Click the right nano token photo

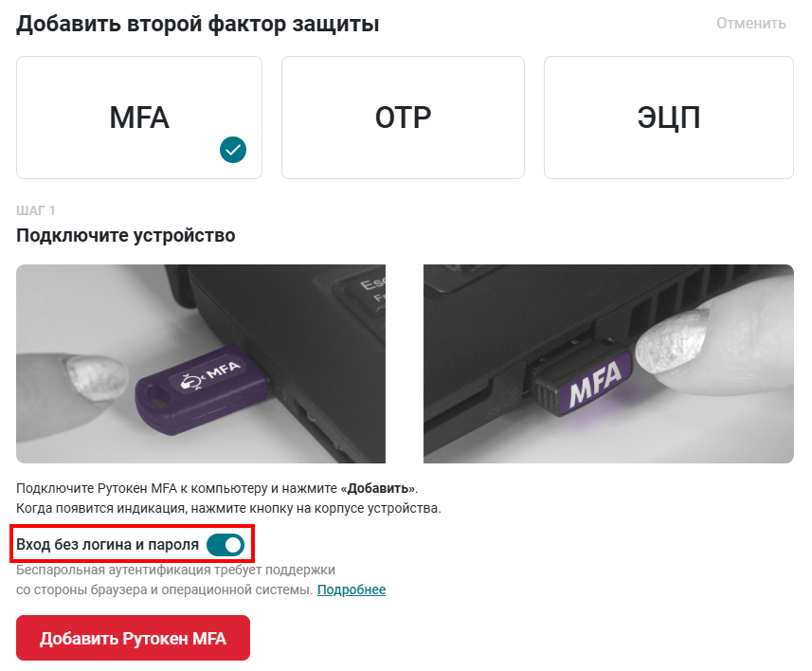608,364
